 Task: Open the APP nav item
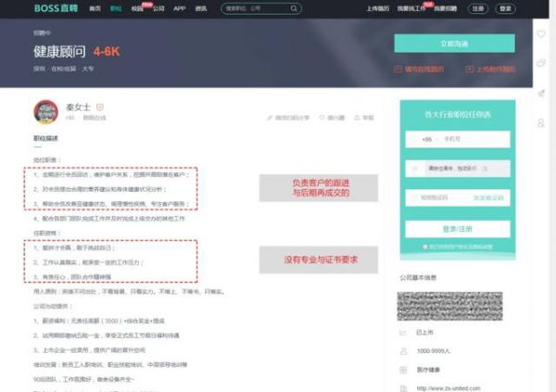click(x=180, y=8)
